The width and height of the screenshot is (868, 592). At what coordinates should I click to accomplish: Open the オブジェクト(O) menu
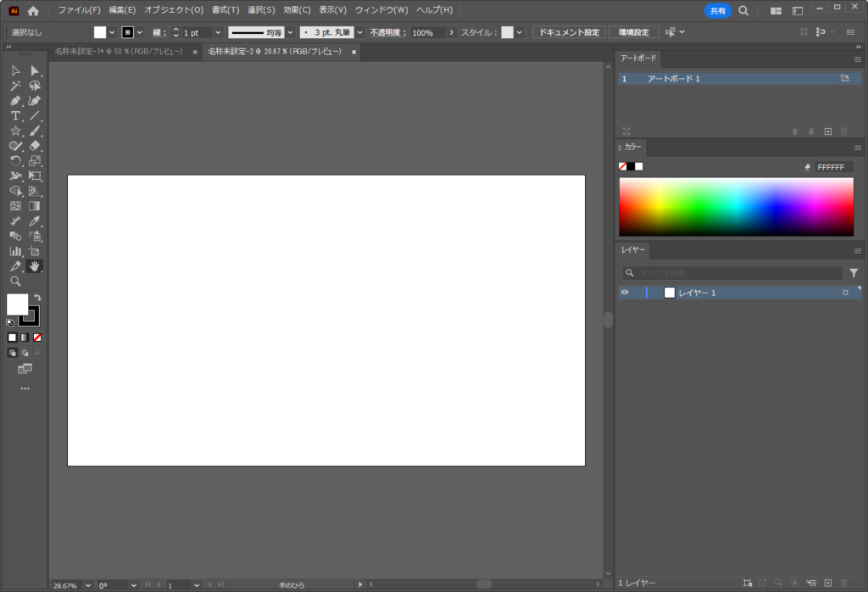point(174,10)
